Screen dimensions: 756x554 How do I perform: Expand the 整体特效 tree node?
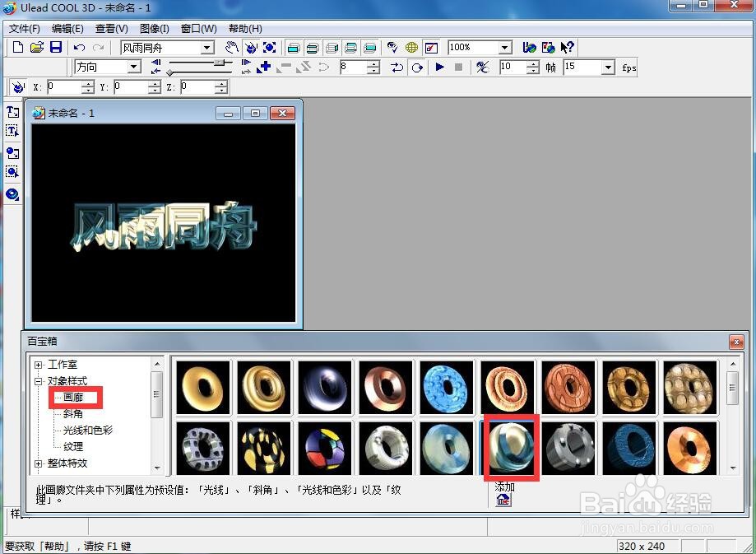39,463
